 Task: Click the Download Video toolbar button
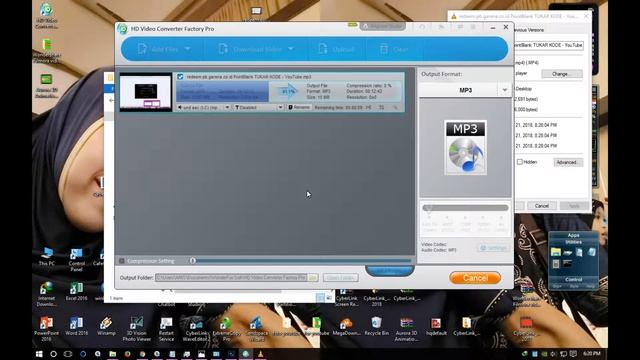click(x=251, y=49)
